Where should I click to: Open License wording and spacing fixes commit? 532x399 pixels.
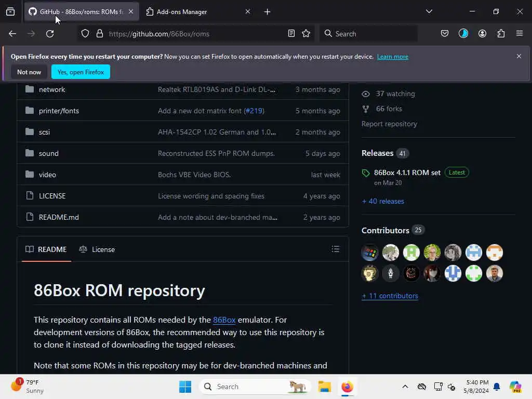[x=211, y=196]
